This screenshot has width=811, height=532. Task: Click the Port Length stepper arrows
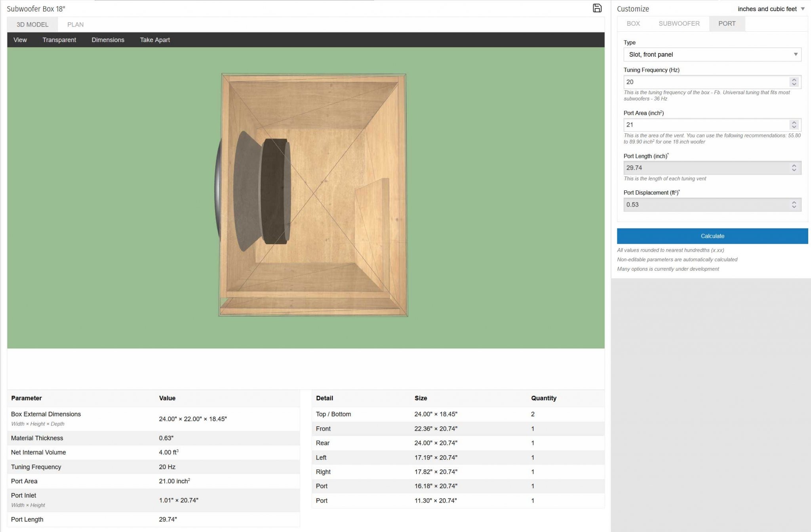coord(794,168)
